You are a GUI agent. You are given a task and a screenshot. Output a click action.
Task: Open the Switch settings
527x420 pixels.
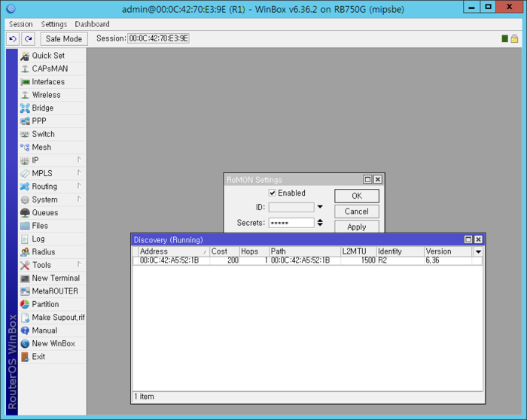click(x=52, y=134)
